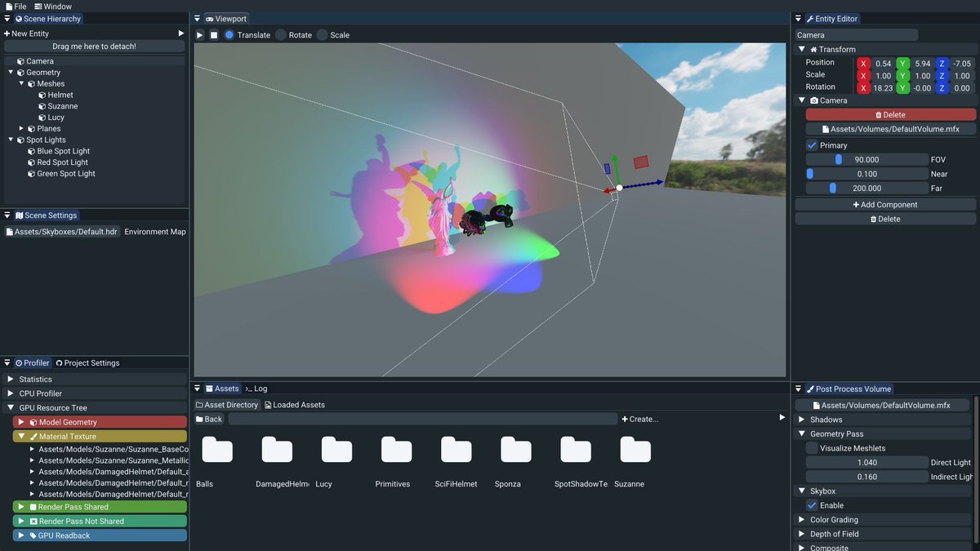Open the Lucy folder icon

336,450
